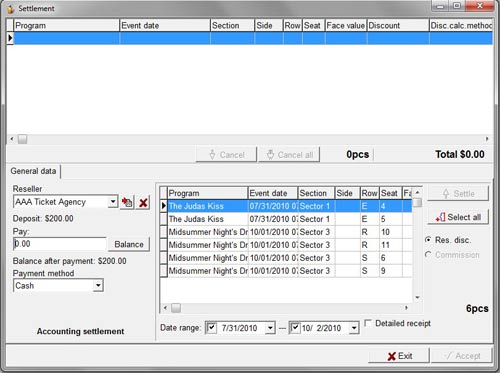
Task: Click the Row header in ticket list
Action: [370, 193]
